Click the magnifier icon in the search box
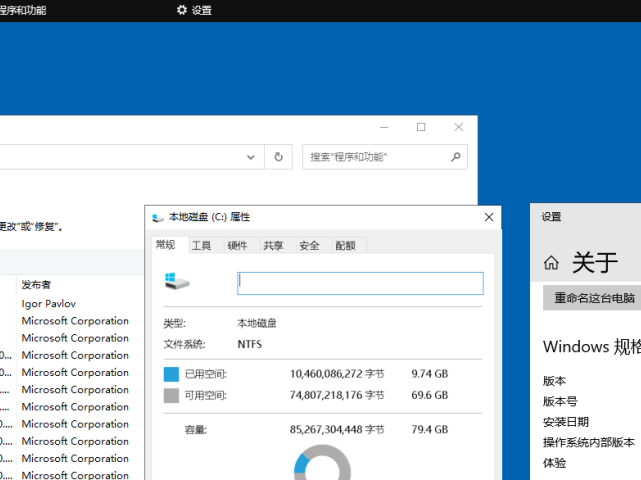Image resolution: width=641 pixels, height=480 pixels. pos(456,157)
